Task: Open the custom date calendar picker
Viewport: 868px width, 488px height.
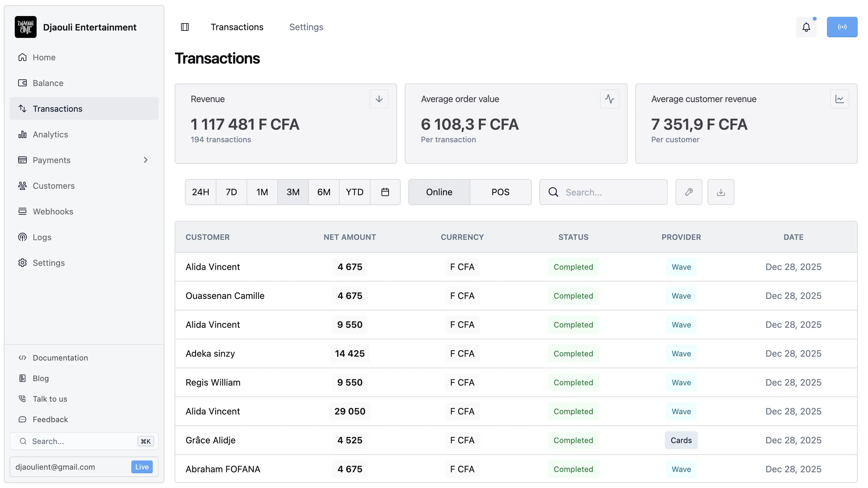Action: click(x=385, y=192)
